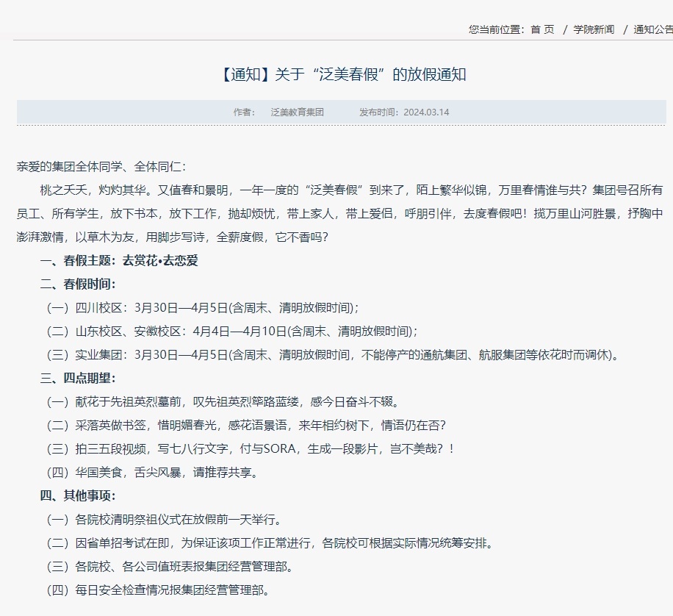673x616 pixels.
Task: Click the line 献花于先祖英烈墓前
Action: tap(223, 402)
